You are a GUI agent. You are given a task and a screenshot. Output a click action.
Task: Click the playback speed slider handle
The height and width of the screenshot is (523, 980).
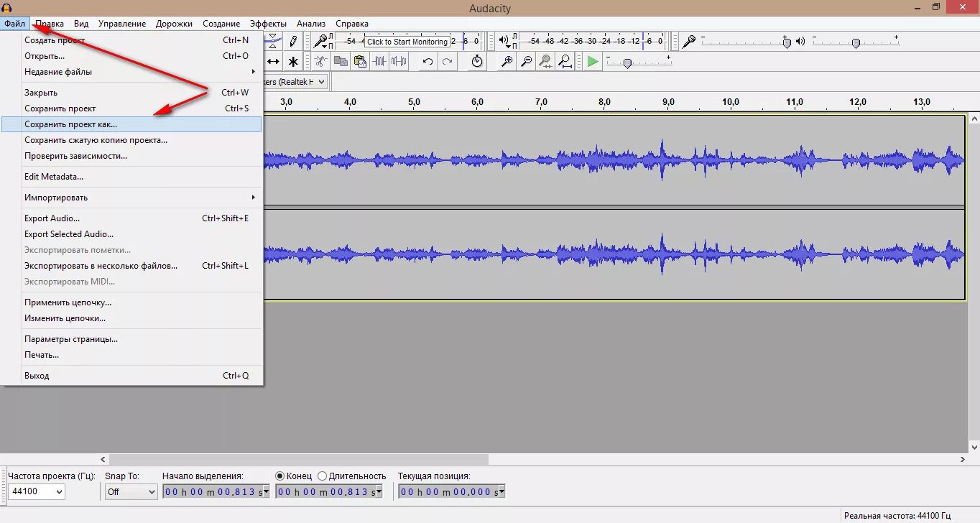coord(627,63)
